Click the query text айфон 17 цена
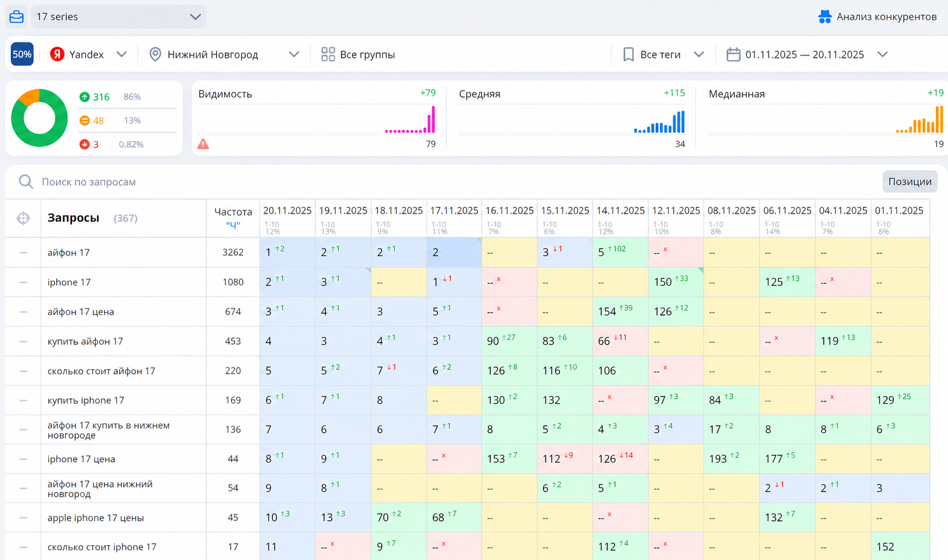Image resolution: width=948 pixels, height=560 pixels. click(x=81, y=312)
